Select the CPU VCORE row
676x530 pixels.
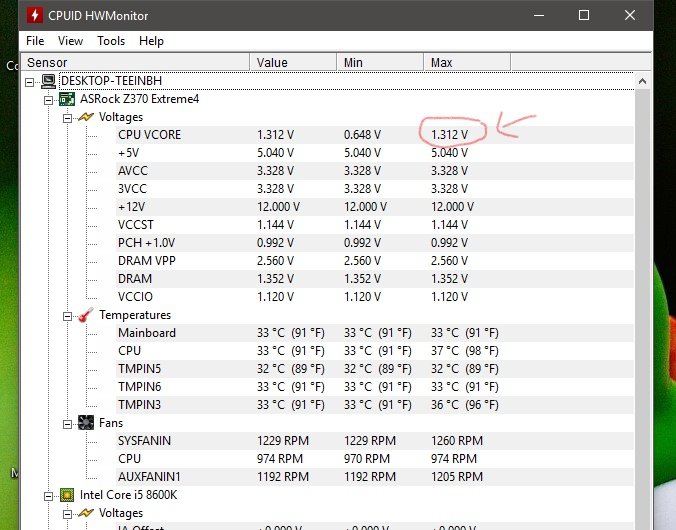(x=374, y=135)
